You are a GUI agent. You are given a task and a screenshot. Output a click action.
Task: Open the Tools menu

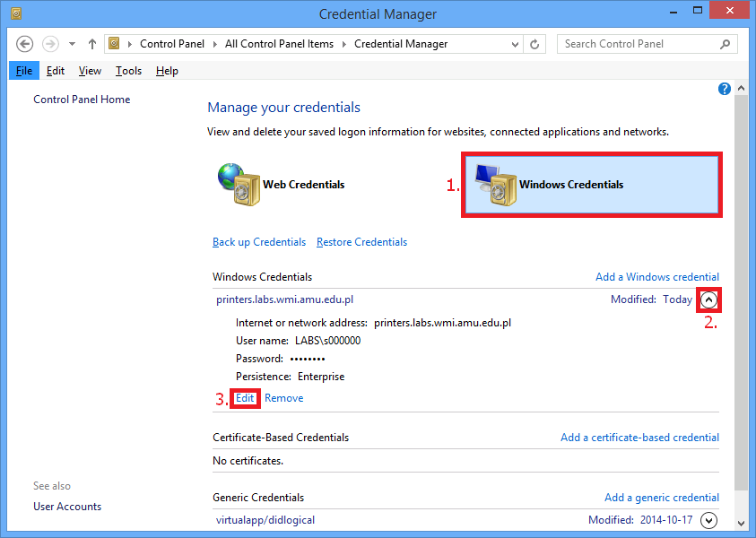pyautogui.click(x=128, y=71)
